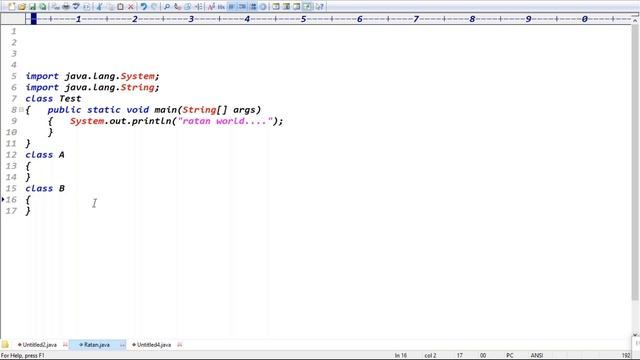Click the close mark on the Ratan.java tab
Screen dimensions: 640x360
[x=122, y=345]
